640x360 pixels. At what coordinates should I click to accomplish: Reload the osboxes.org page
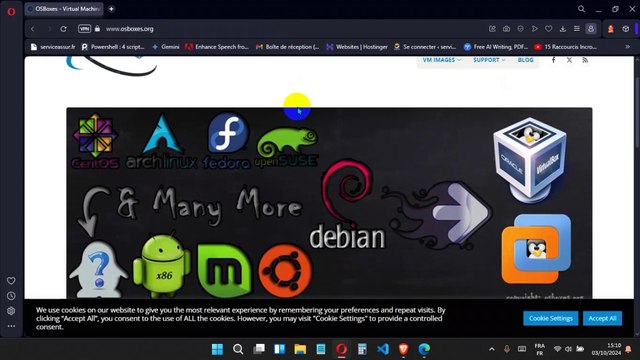[x=63, y=29]
